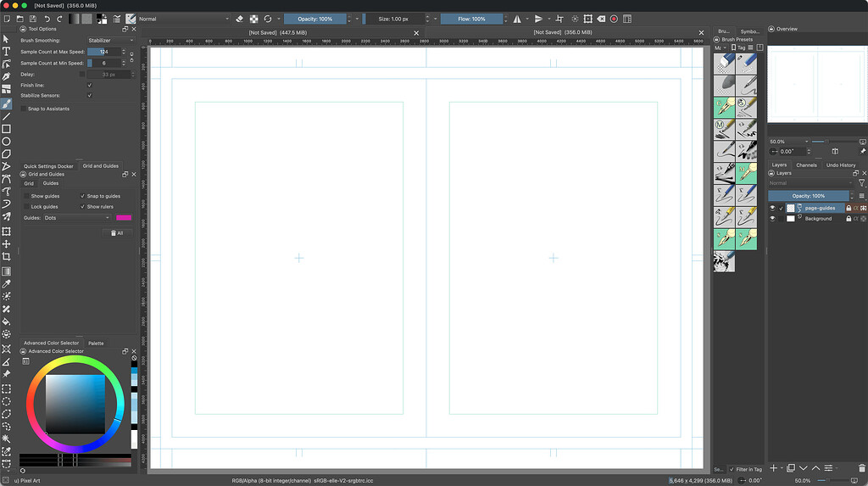The height and width of the screenshot is (486, 868).
Task: Add a new layer with plus button
Action: (x=773, y=469)
